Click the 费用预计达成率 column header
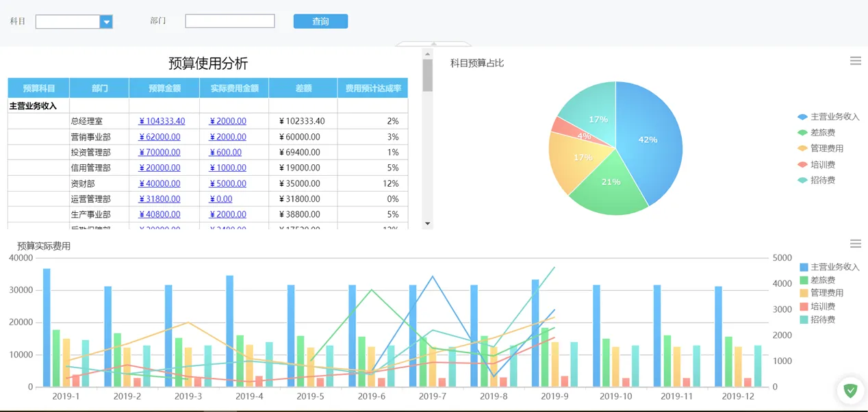The image size is (868, 412). coord(372,88)
